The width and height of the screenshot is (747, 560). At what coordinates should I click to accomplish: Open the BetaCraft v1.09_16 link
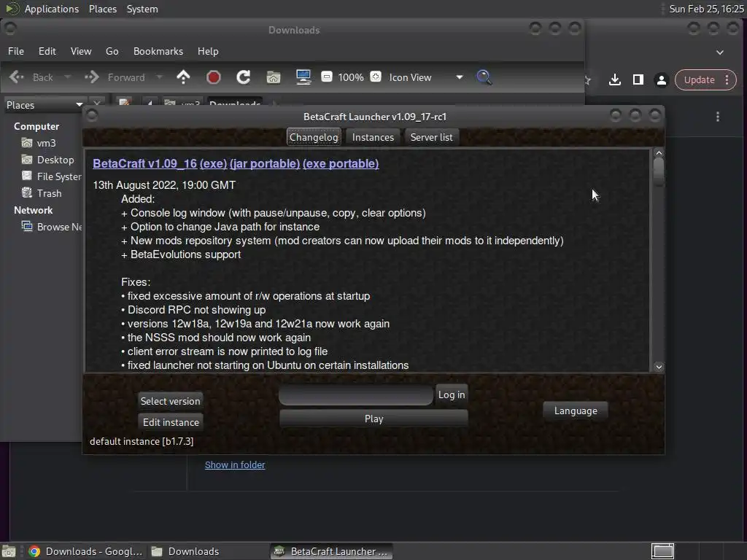145,163
